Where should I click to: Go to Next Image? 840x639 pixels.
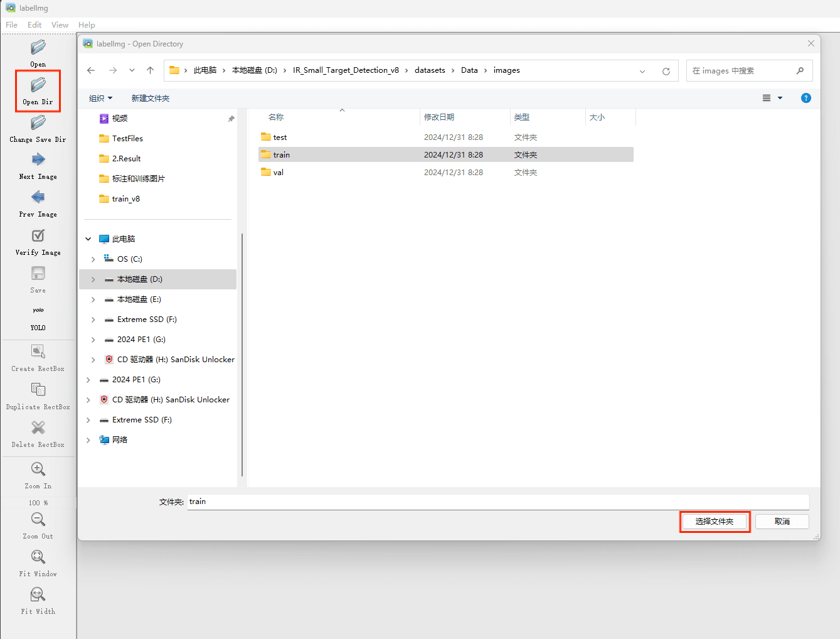tap(38, 160)
